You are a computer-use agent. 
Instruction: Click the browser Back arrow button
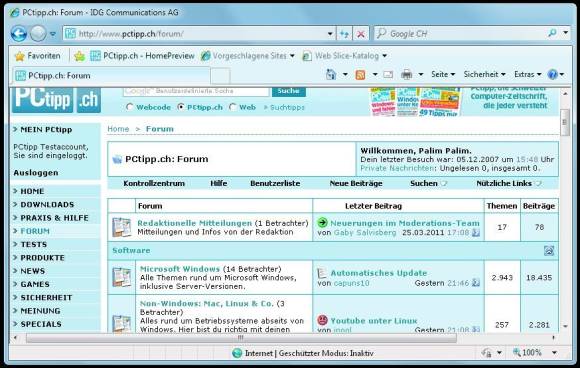[18, 34]
